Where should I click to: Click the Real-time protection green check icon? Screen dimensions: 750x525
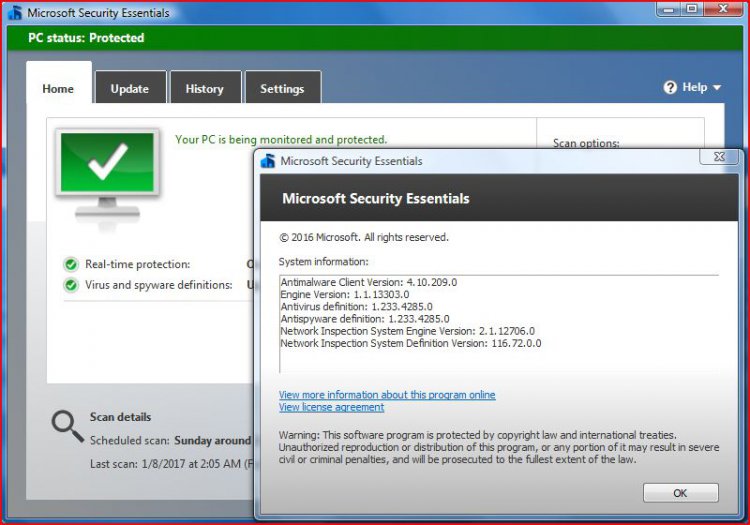point(71,264)
